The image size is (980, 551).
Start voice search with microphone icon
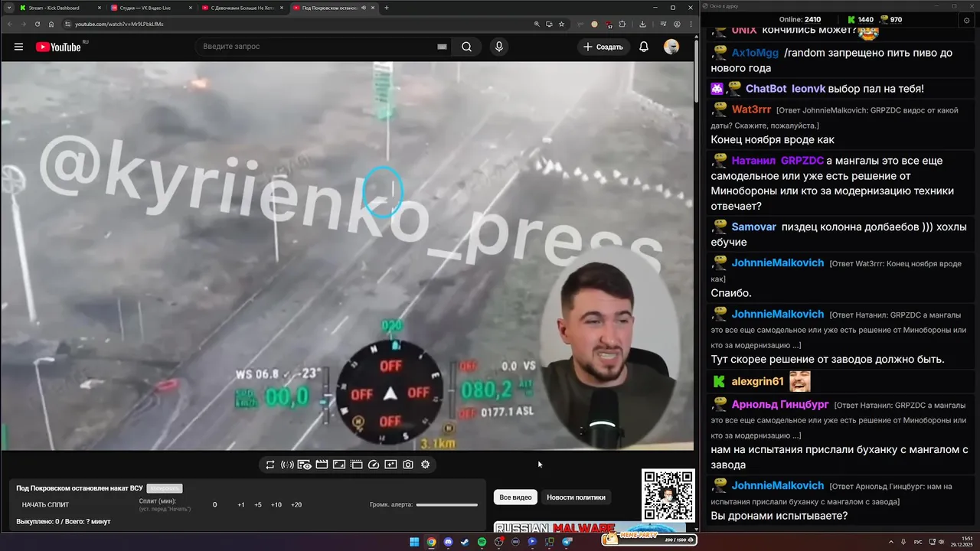coord(499,47)
